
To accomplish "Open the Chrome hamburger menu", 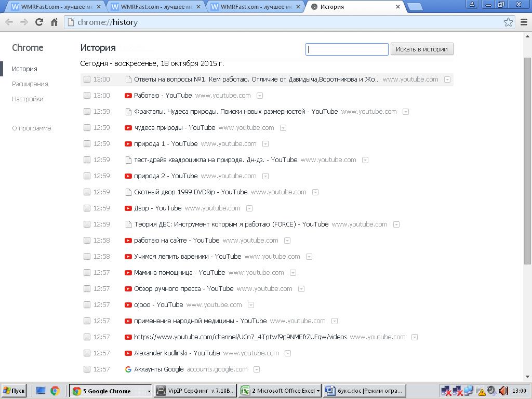I will pos(524,22).
